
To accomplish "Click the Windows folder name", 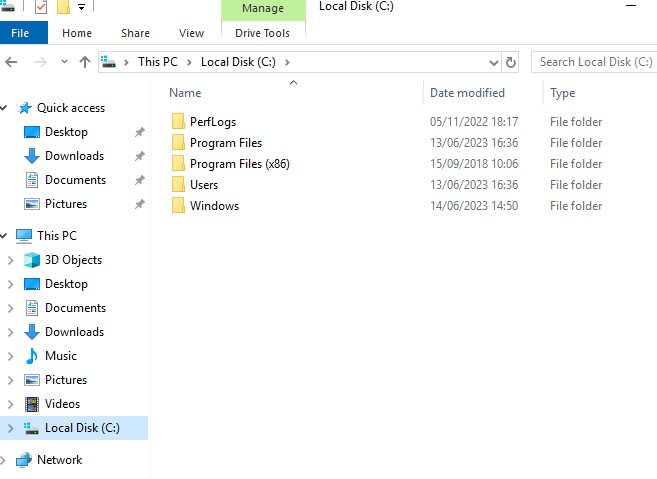I will 215,206.
